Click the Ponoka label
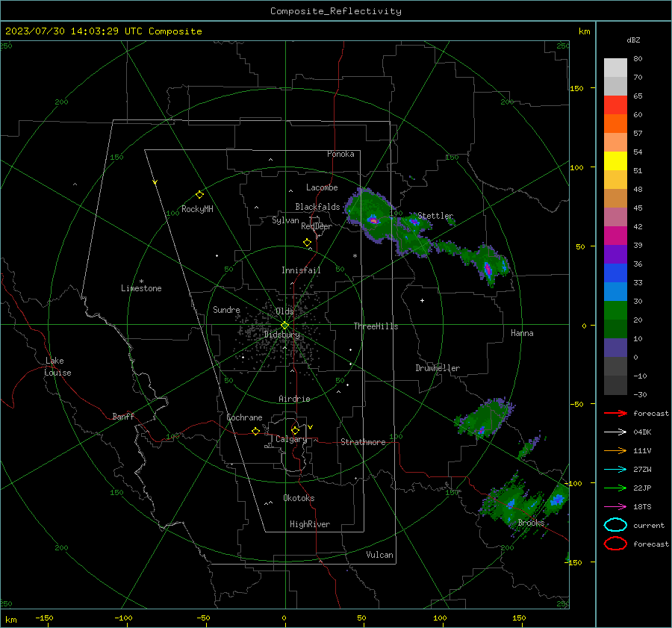Screen dimensions: 672x628 pos(340,154)
